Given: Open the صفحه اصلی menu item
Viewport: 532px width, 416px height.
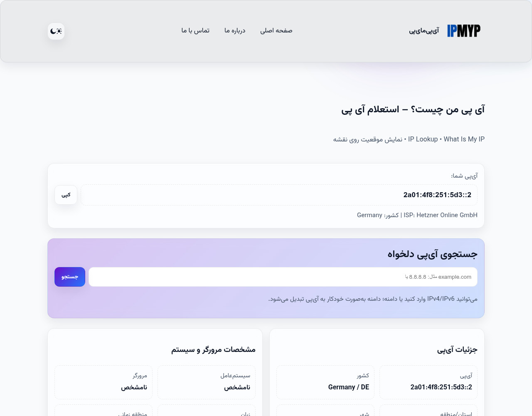Looking at the screenshot, I should 276,31.
